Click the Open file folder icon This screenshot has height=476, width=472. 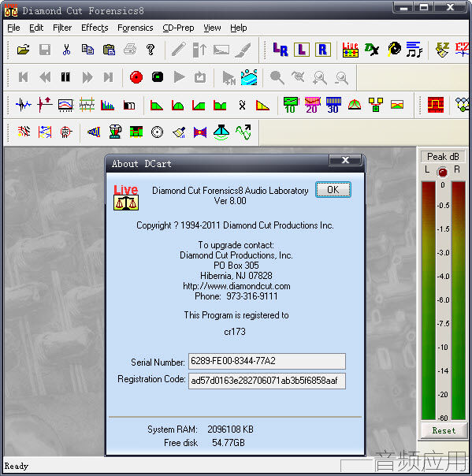click(24, 50)
